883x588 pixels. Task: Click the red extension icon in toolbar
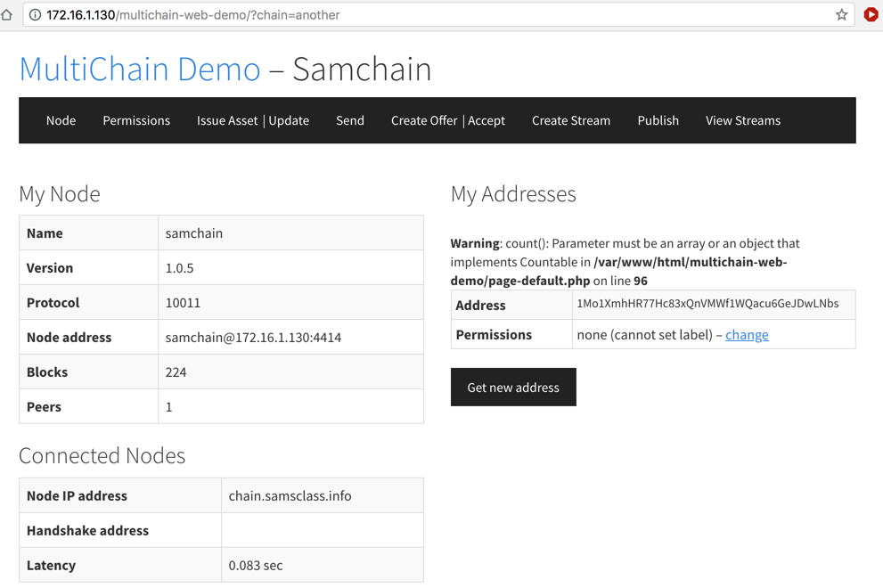(x=871, y=14)
